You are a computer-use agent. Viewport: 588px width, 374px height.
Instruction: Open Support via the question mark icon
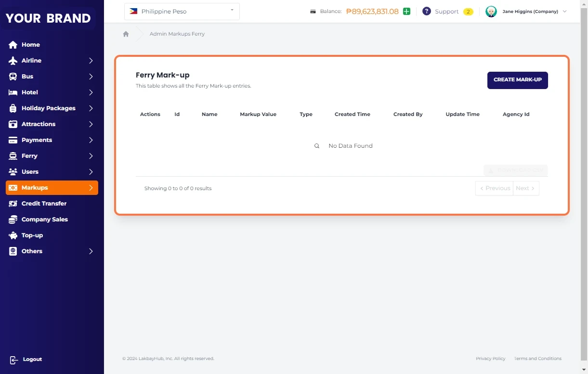click(426, 12)
